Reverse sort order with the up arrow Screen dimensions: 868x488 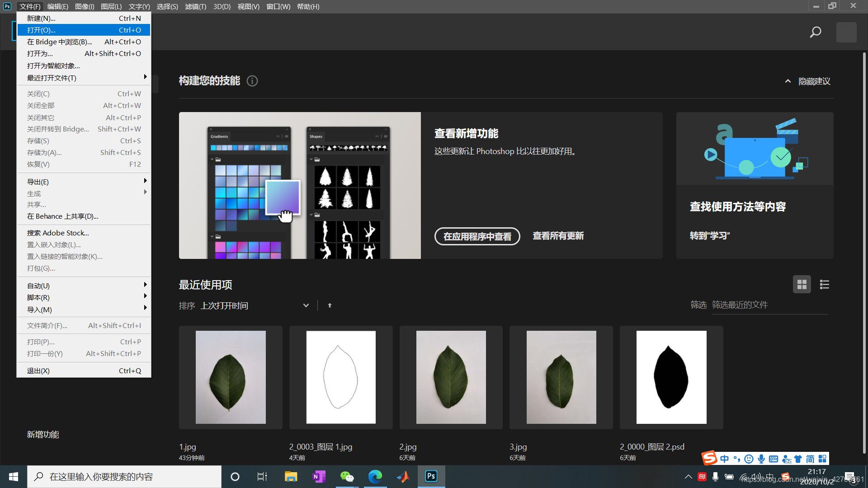pyautogui.click(x=330, y=305)
